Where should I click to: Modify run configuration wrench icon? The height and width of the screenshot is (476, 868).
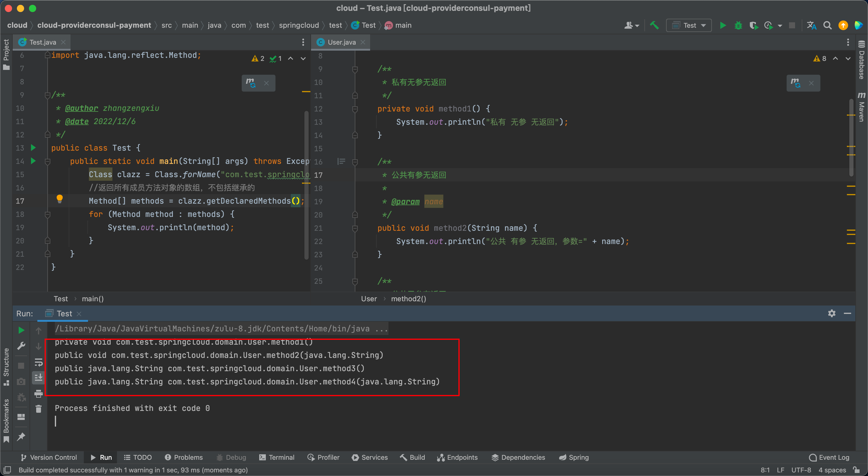click(x=21, y=346)
